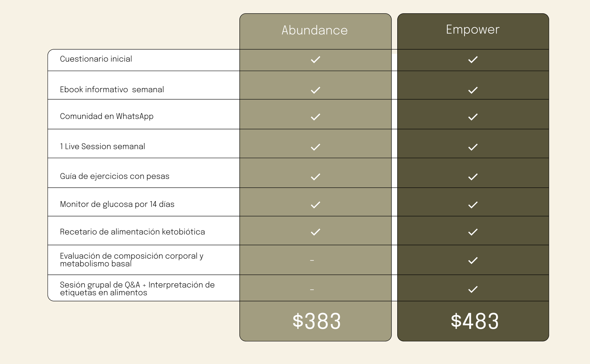Click the Cuestionario inicial feature label
The height and width of the screenshot is (364, 590).
pos(96,59)
